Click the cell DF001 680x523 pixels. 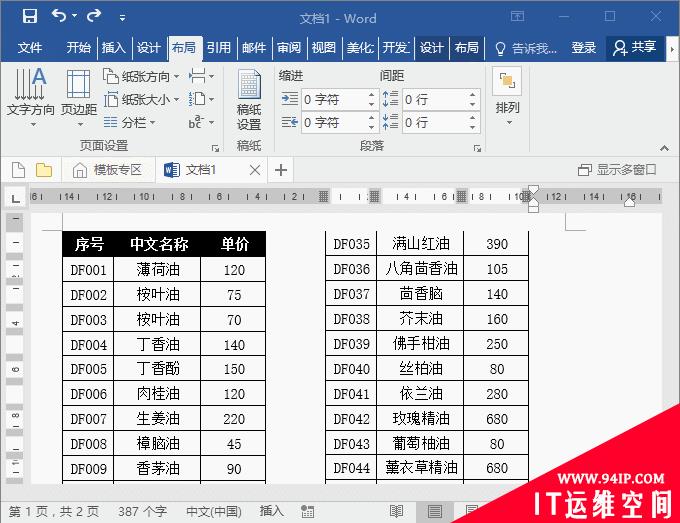tap(88, 270)
